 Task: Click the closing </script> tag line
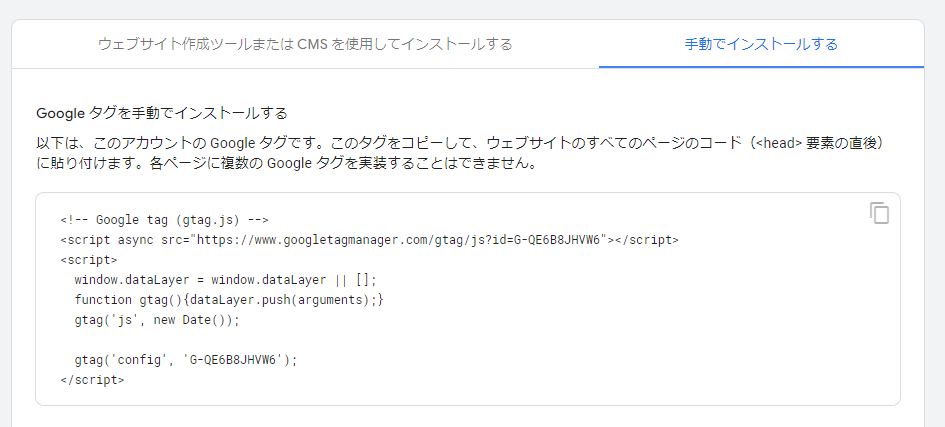tap(93, 380)
